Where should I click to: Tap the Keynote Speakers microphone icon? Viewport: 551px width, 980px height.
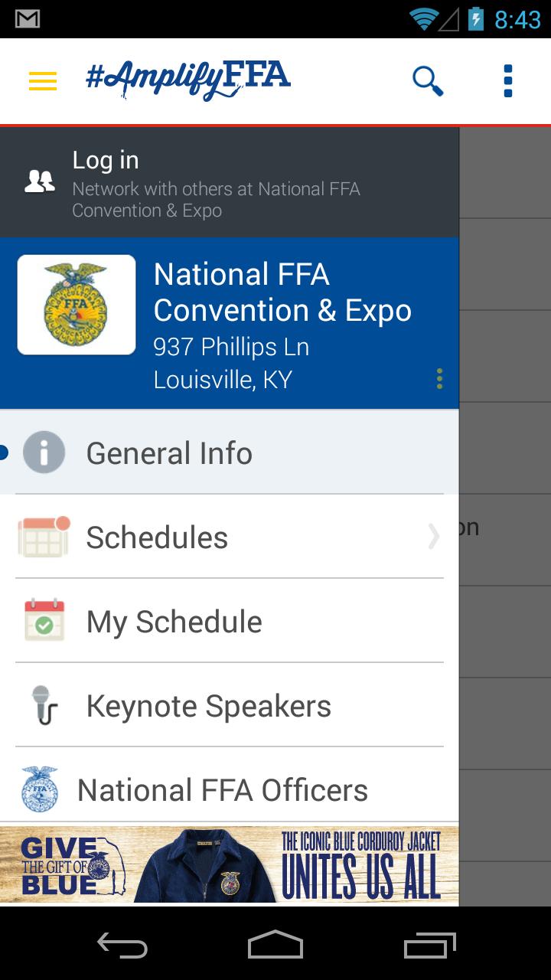(x=44, y=704)
